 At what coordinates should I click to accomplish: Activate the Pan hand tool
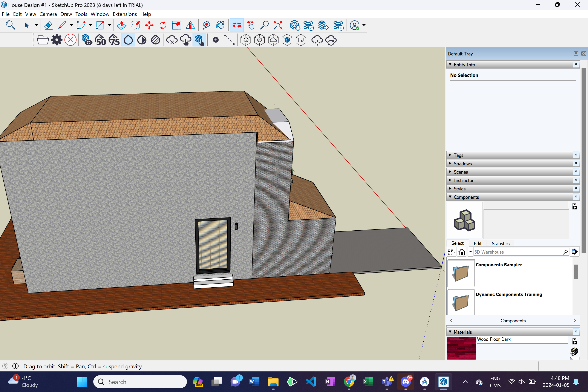click(x=251, y=25)
